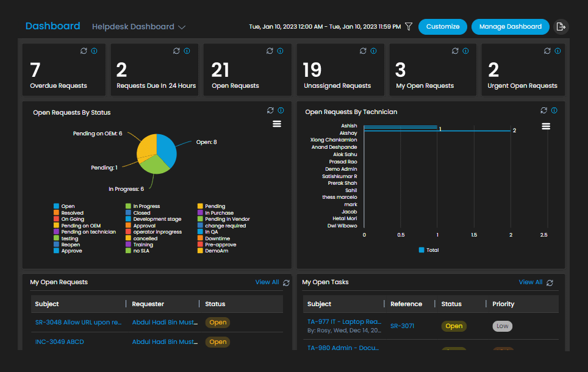Image resolution: width=588 pixels, height=372 pixels.
Task: Refresh Urgent Open Requests widget
Action: 547,51
